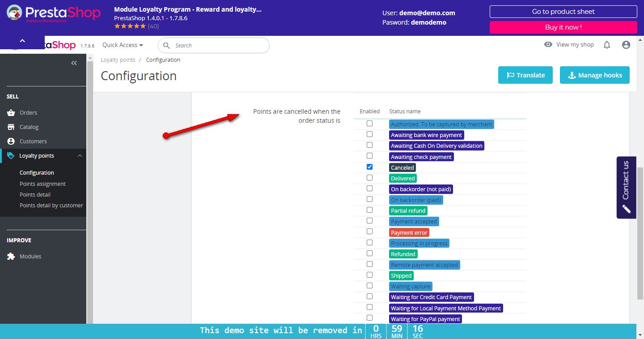
Task: Click the Manage hooks button
Action: pyautogui.click(x=595, y=75)
